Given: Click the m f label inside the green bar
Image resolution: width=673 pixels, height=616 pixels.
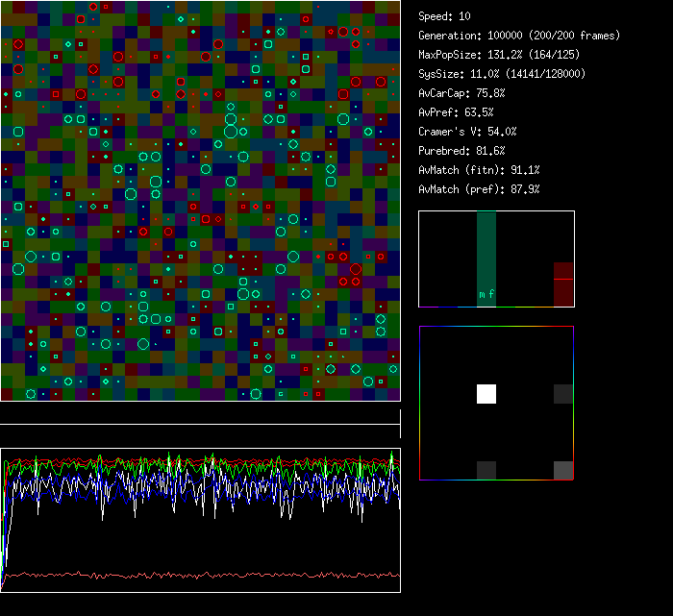Looking at the screenshot, I should 486,294.
